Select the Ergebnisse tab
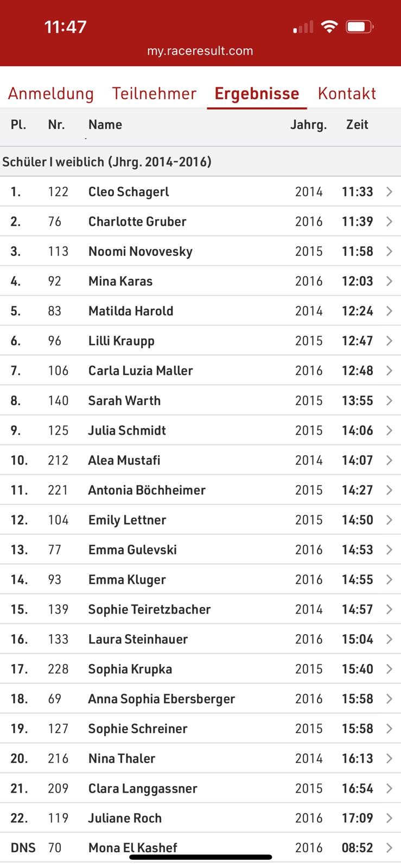This screenshot has height=868, width=401. coord(257,93)
